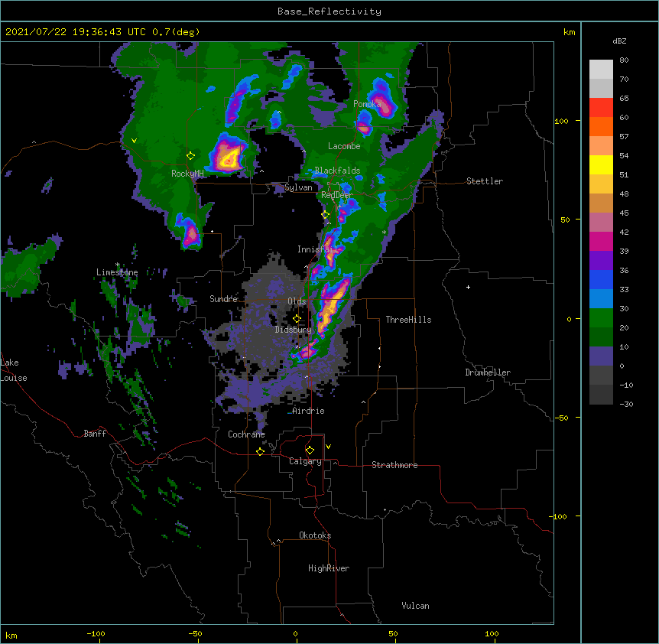Select the magenta 39-42 dBZ legend swatch
Screen dimensions: 659x644
601,241
